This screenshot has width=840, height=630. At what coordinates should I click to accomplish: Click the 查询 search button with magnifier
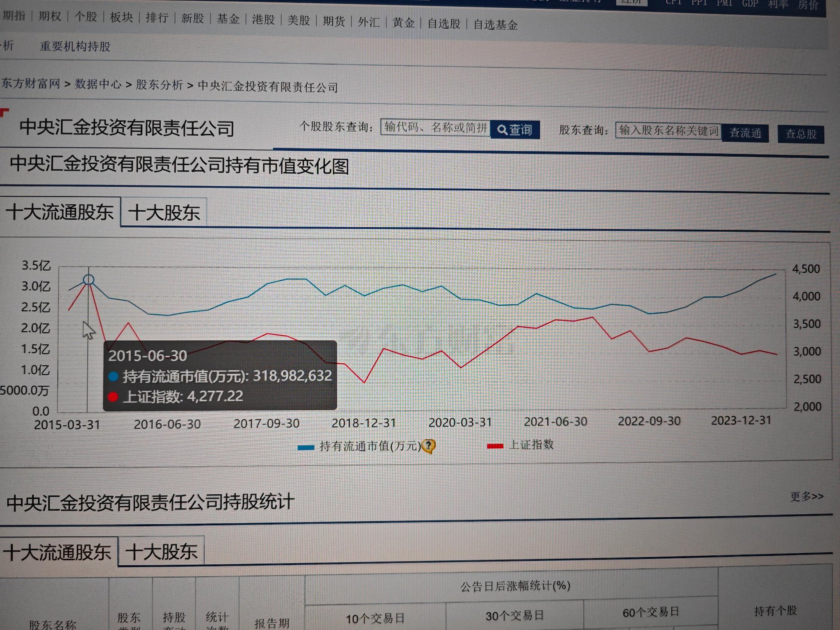coord(515,130)
